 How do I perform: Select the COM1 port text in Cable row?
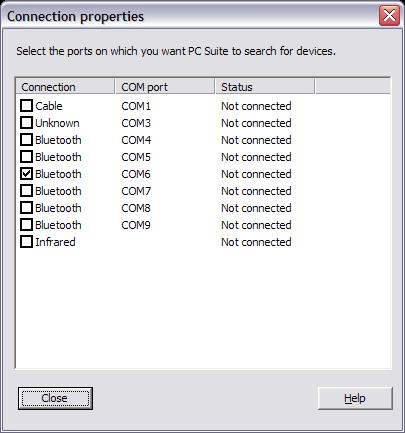tap(136, 106)
